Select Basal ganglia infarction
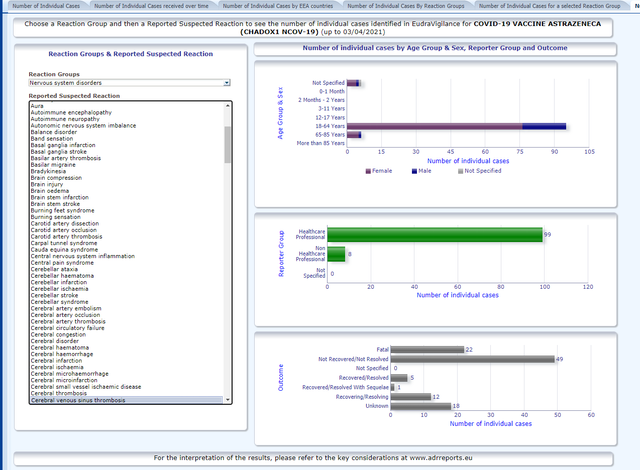 63,145
